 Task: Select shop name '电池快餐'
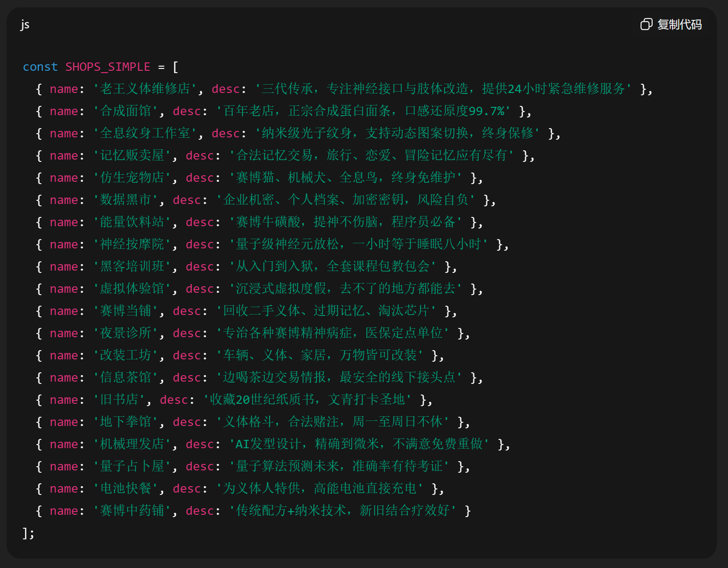[x=126, y=488]
